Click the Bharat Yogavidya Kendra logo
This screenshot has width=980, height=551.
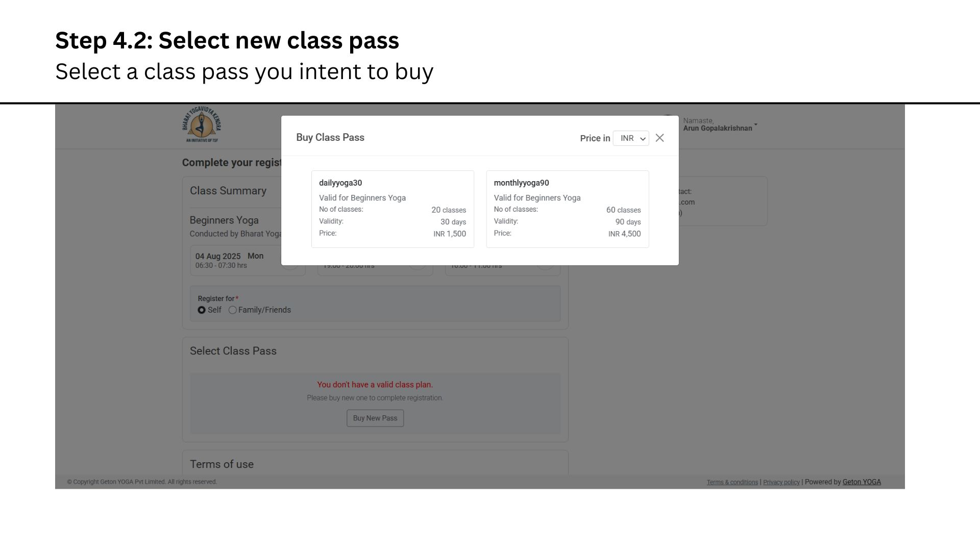[202, 124]
